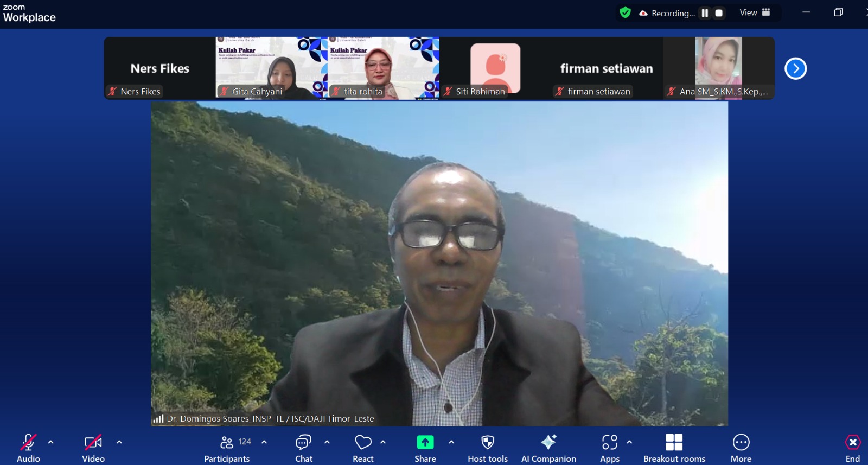Pause the meeting recording
The width and height of the screenshot is (868, 465).
click(705, 13)
